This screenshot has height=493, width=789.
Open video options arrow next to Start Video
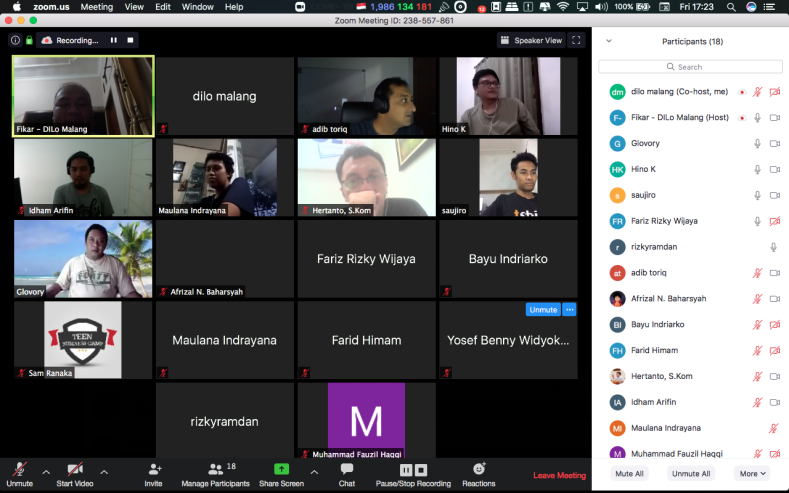[x=104, y=472]
